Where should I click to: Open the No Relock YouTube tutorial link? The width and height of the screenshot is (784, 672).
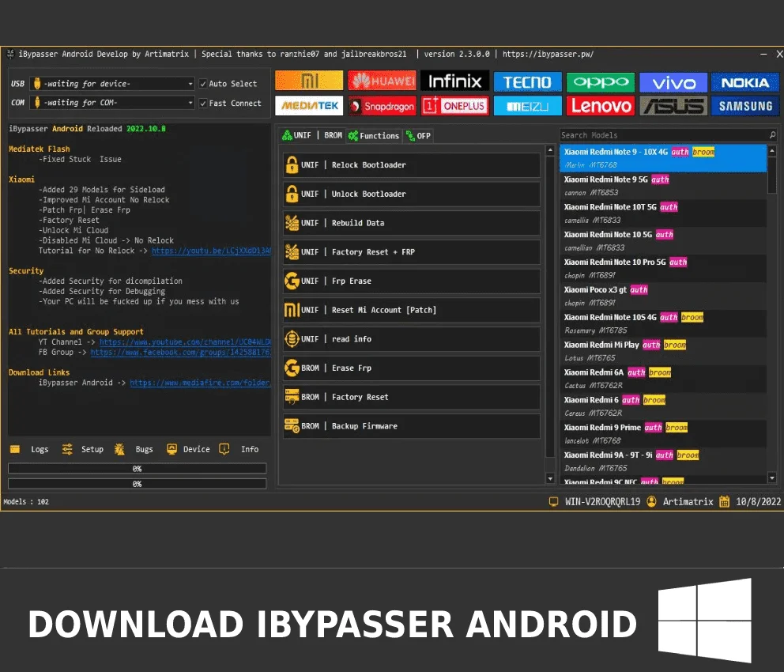(x=211, y=251)
